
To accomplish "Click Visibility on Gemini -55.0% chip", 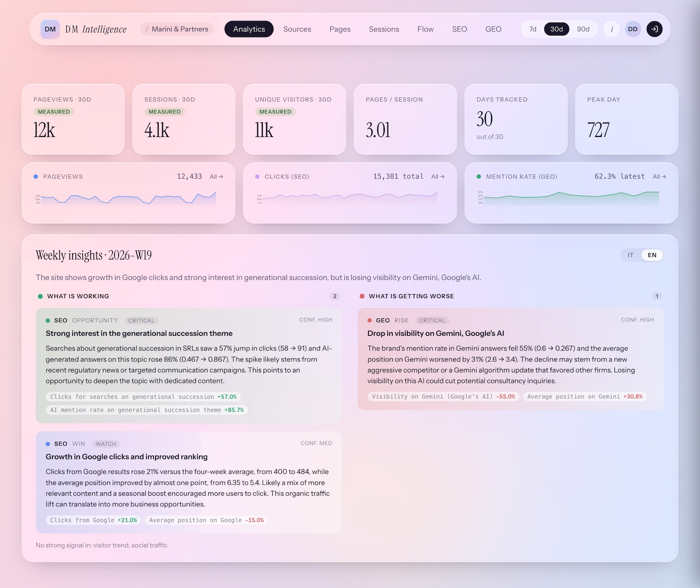I will click(x=444, y=396).
